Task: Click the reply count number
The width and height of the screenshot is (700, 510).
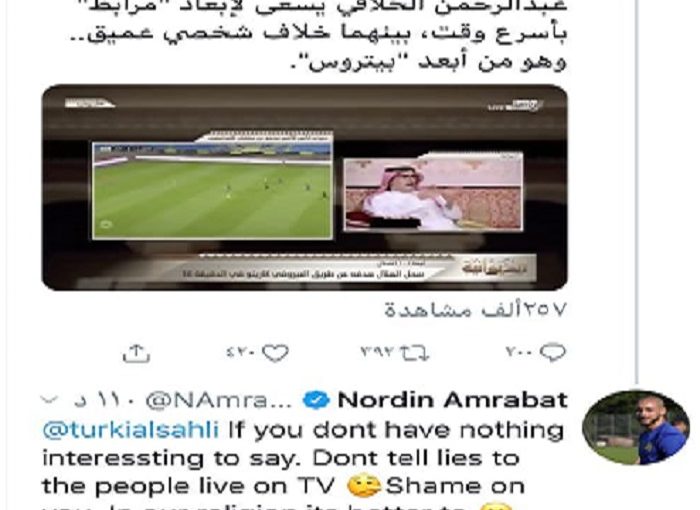Action: tap(520, 352)
